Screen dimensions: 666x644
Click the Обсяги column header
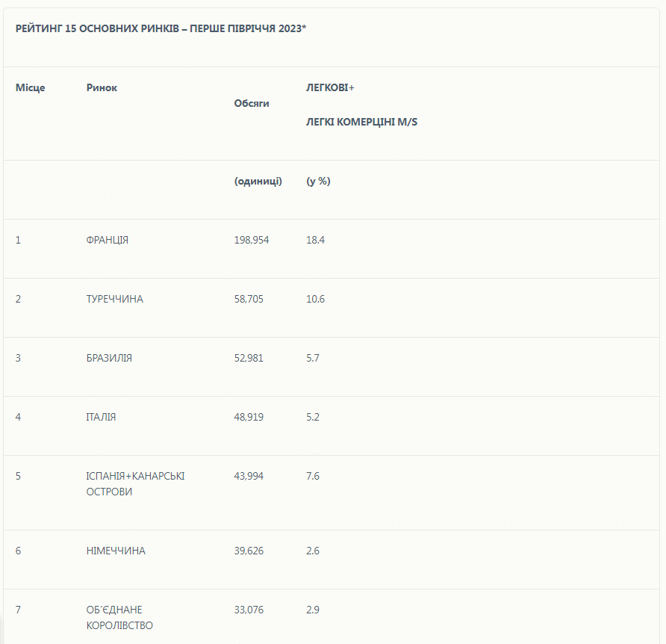[252, 104]
